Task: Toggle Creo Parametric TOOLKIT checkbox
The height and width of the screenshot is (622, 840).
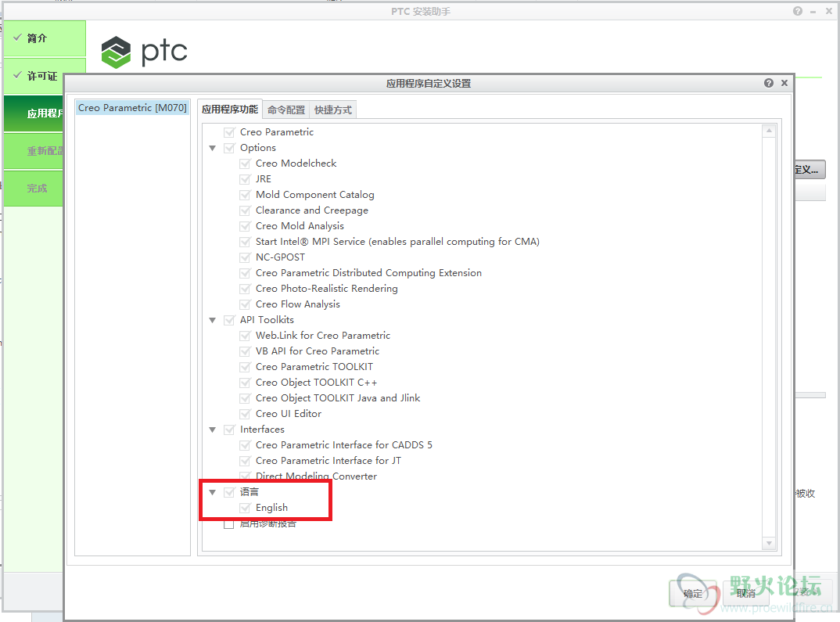Action: coord(245,367)
